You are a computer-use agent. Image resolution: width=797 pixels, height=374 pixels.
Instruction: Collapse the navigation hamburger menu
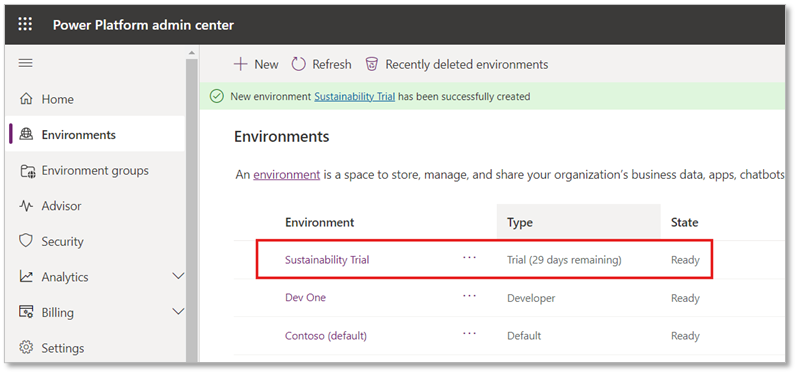(x=25, y=63)
